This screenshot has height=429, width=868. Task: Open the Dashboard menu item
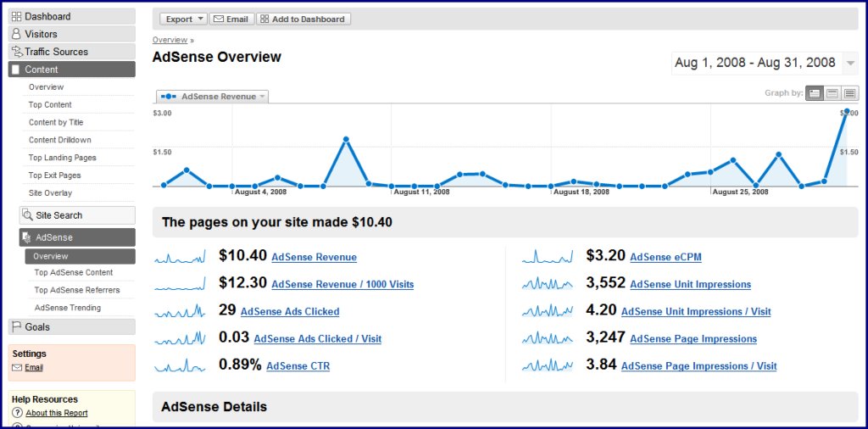tap(72, 17)
